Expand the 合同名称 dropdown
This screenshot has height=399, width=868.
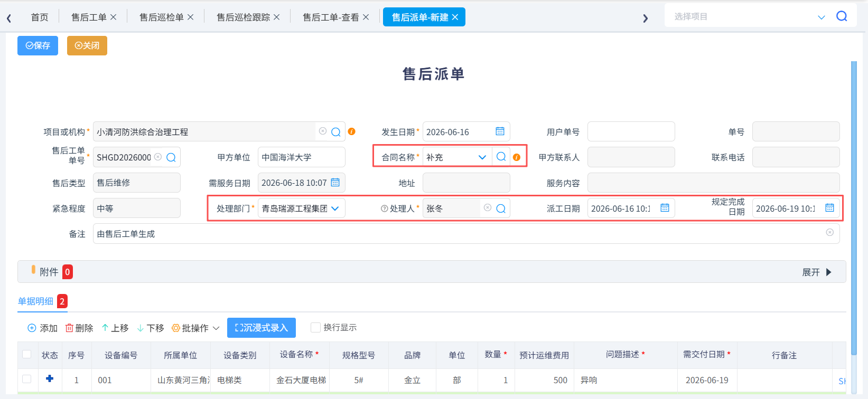pos(482,157)
